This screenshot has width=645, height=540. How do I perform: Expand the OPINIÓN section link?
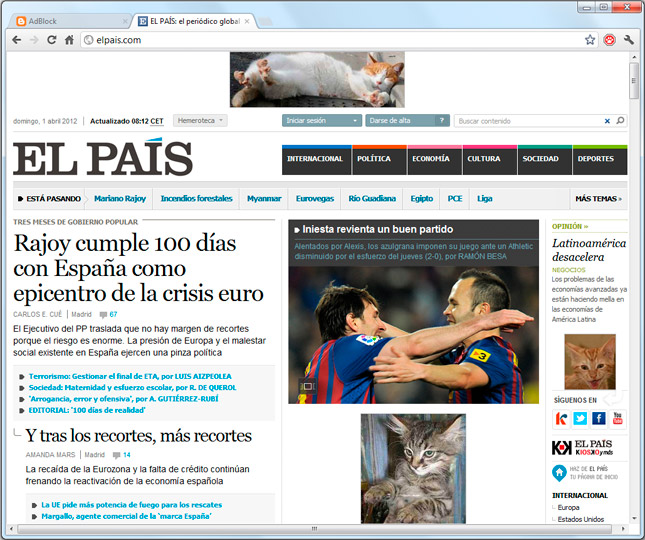coord(570,226)
